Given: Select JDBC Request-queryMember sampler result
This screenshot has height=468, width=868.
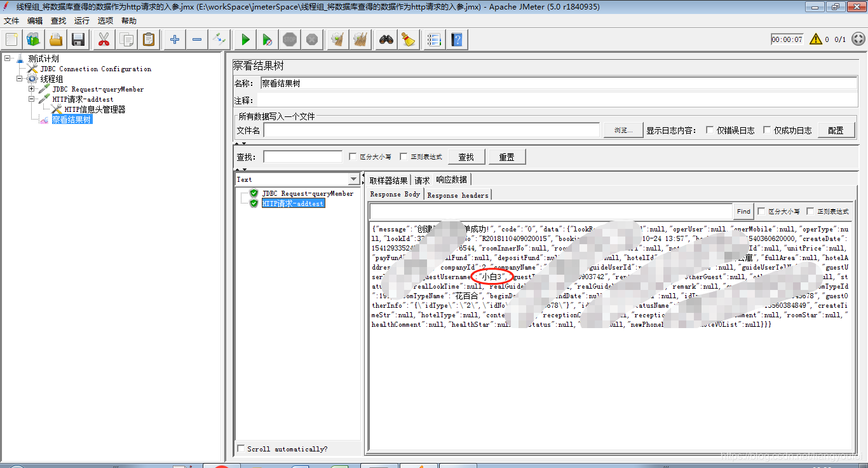Looking at the screenshot, I should (308, 193).
